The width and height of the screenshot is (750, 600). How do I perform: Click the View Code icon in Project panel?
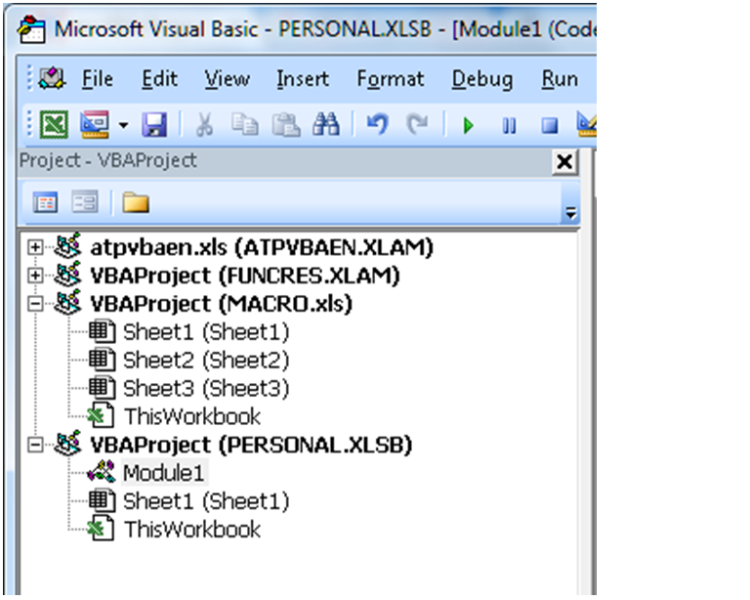click(46, 203)
